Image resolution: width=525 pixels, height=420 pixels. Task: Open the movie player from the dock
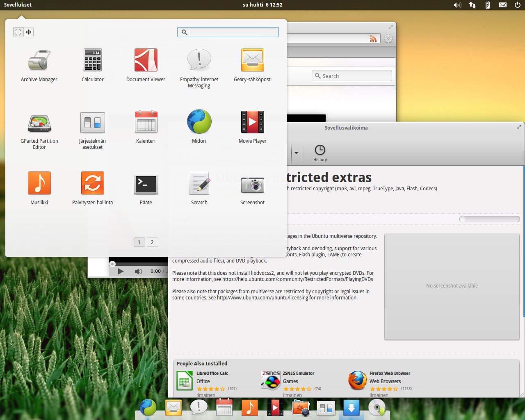275,408
